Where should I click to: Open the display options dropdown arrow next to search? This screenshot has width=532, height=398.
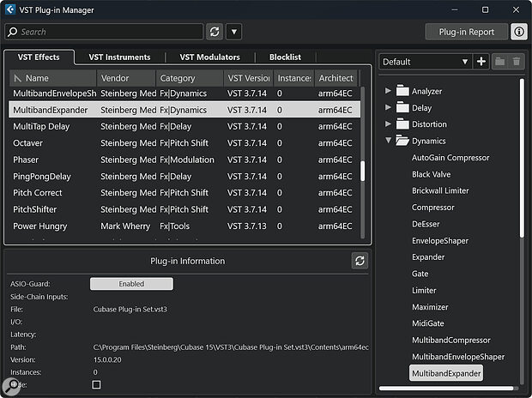click(233, 32)
